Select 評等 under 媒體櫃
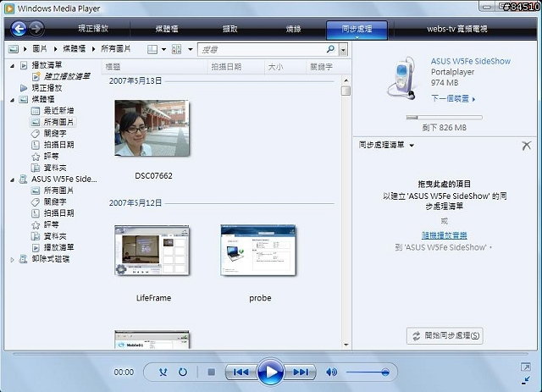The image size is (542, 392). [x=51, y=157]
